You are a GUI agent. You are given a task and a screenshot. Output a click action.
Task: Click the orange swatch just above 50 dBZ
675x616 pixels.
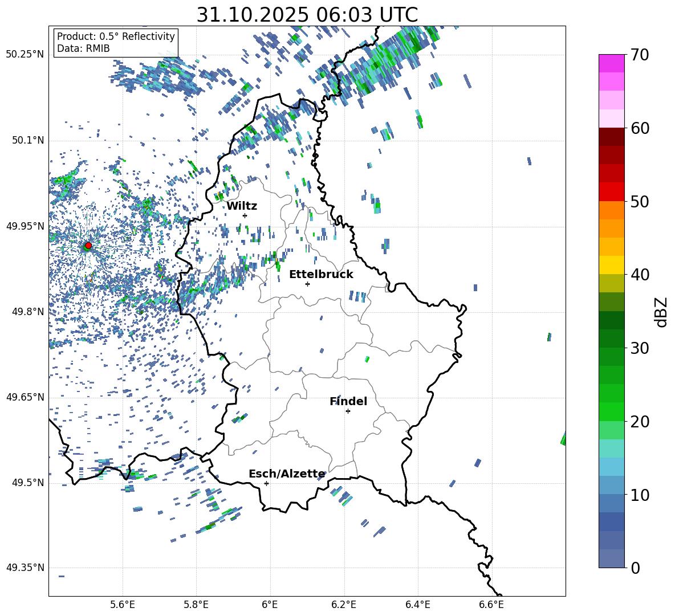611,210
